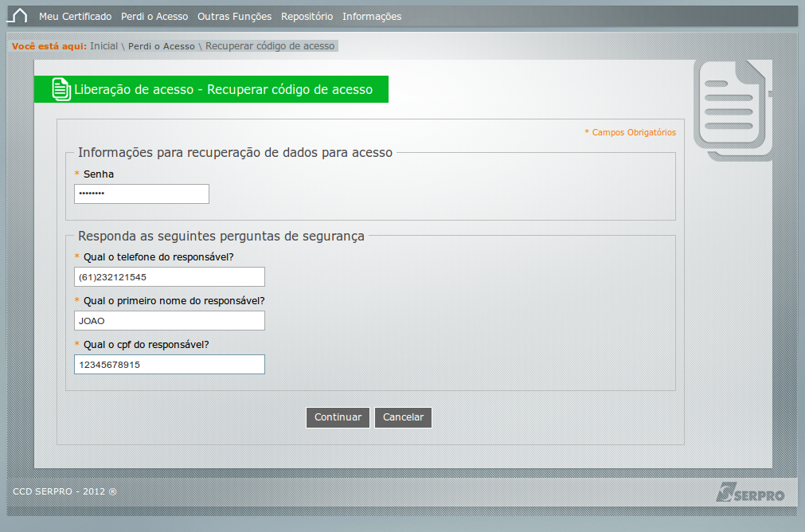The width and height of the screenshot is (805, 532).
Task: Go to Inicial breadcrumb link
Action: [x=104, y=46]
